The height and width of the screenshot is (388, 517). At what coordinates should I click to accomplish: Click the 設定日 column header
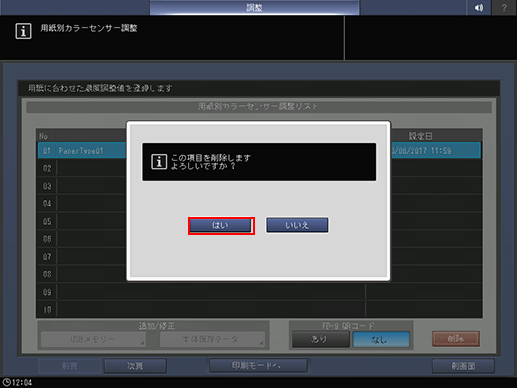click(421, 136)
